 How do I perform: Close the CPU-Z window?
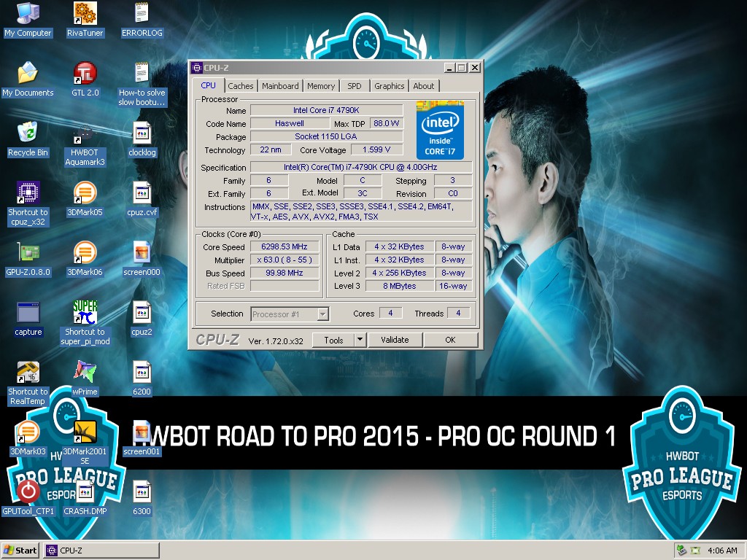point(474,68)
